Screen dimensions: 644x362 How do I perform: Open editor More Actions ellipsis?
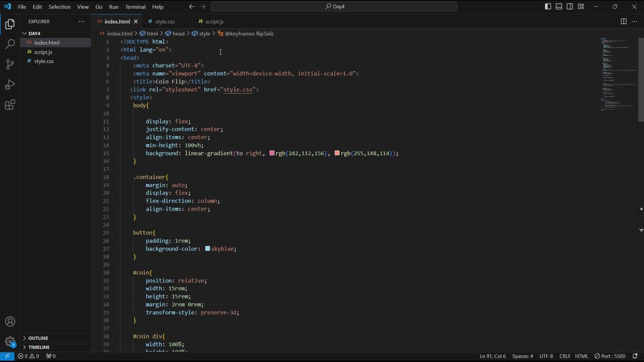634,22
